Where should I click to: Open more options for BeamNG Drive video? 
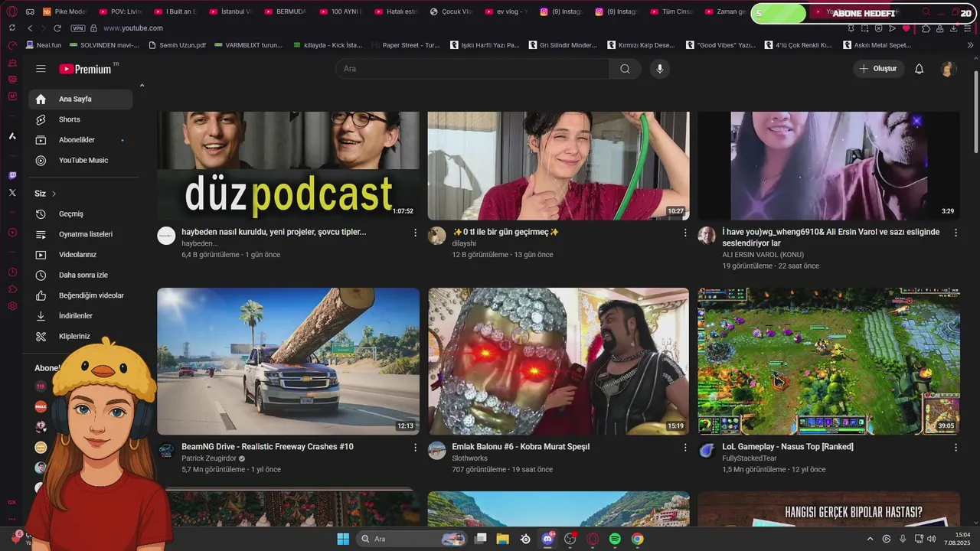416,447
